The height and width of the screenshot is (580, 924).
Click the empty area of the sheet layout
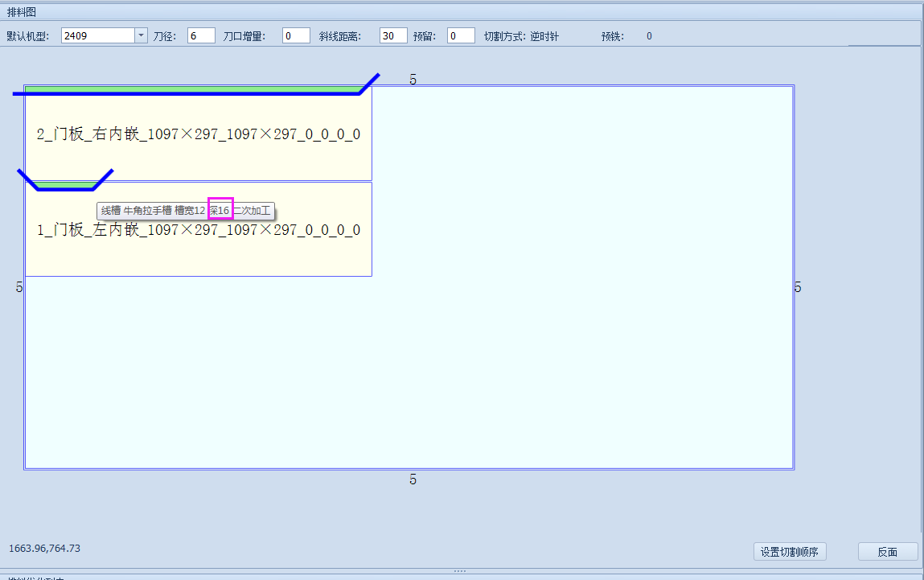[583, 277]
